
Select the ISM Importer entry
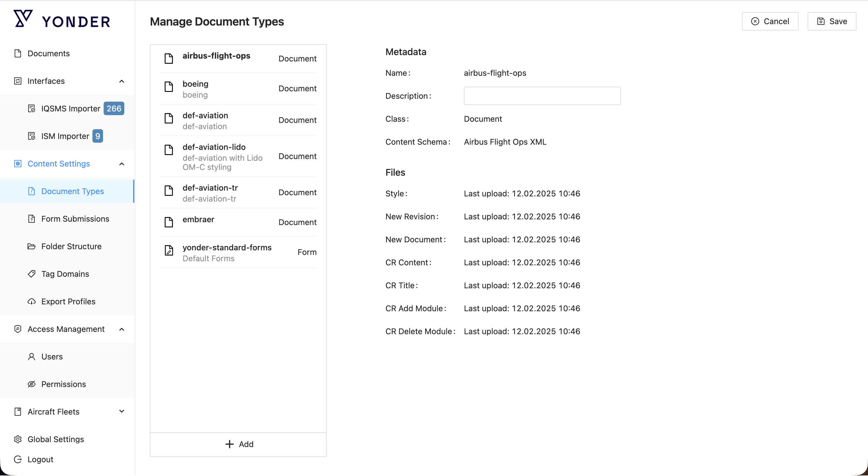click(65, 136)
